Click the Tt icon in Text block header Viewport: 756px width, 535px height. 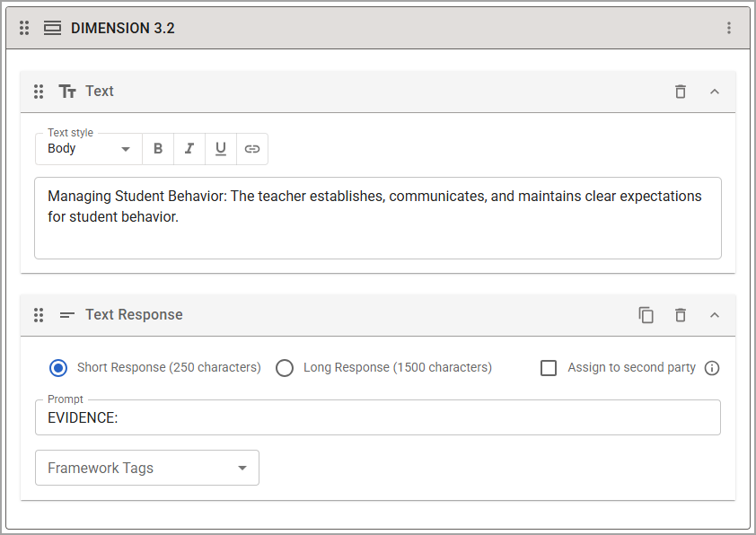coord(67,91)
